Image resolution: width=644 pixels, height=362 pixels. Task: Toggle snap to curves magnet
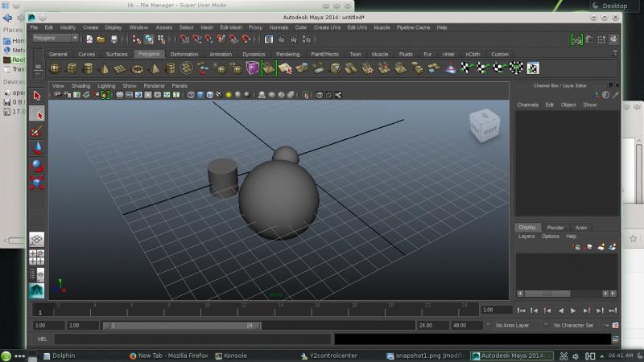(197, 39)
